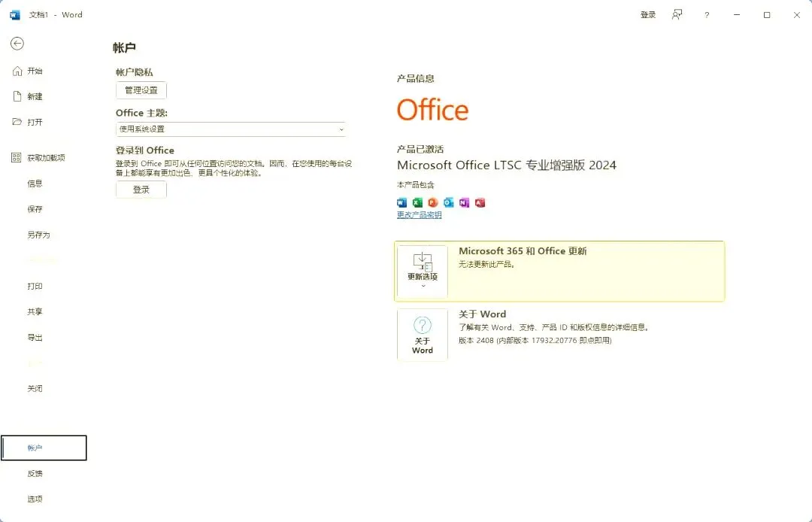Click the Word icon in included products
Viewport: 812px width, 522px height.
click(x=401, y=202)
